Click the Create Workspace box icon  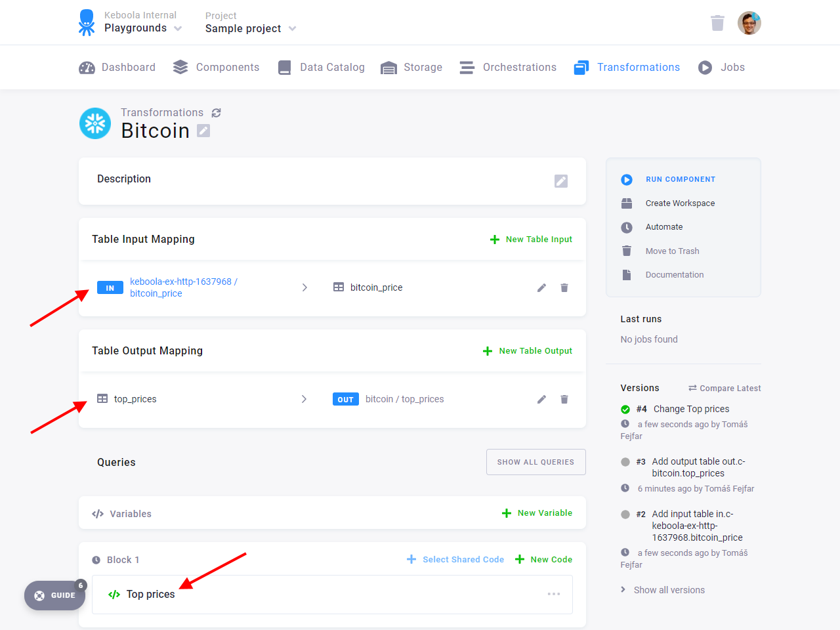pyautogui.click(x=627, y=203)
